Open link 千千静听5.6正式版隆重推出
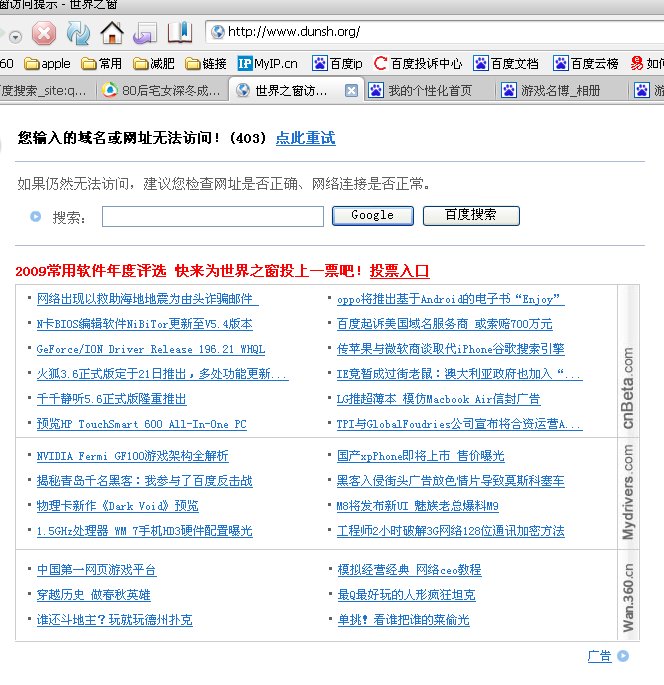 click(111, 399)
